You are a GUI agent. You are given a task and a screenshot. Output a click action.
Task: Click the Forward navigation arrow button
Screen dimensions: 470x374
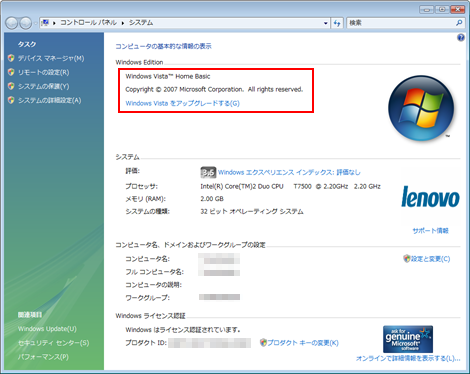[26, 23]
